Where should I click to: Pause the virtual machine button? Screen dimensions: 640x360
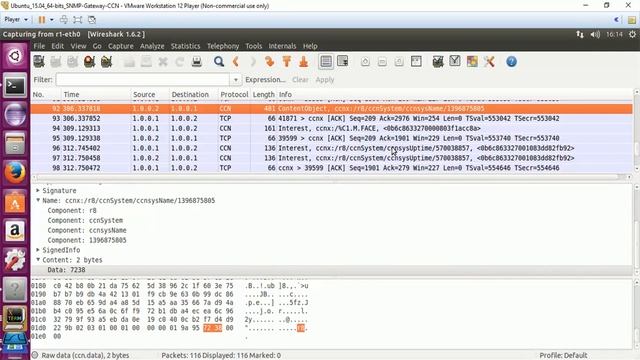pos(42,19)
